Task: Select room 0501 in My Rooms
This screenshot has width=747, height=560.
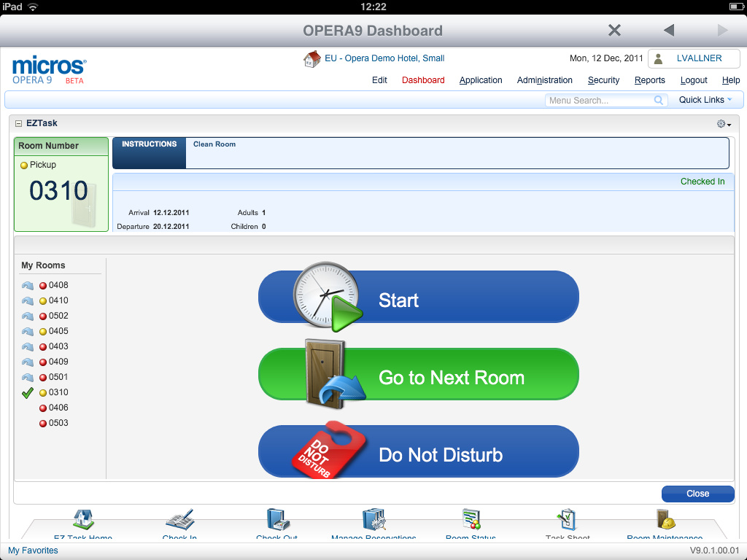Action: point(58,377)
